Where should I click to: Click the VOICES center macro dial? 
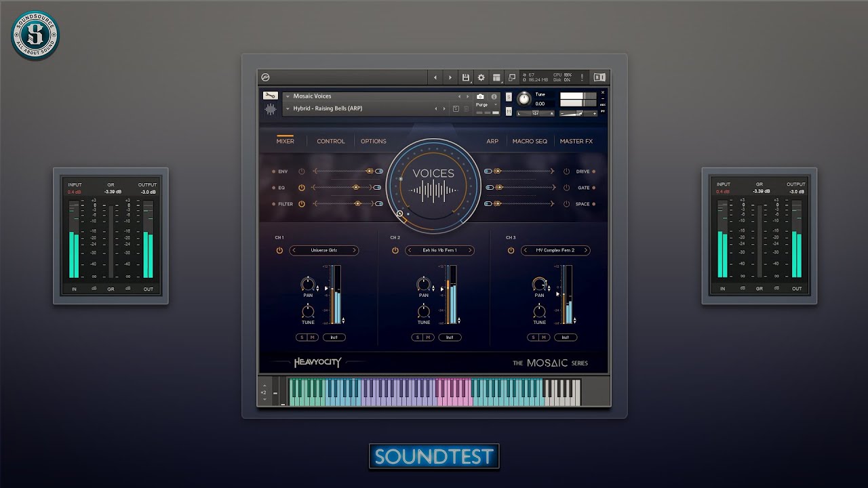tap(433, 187)
